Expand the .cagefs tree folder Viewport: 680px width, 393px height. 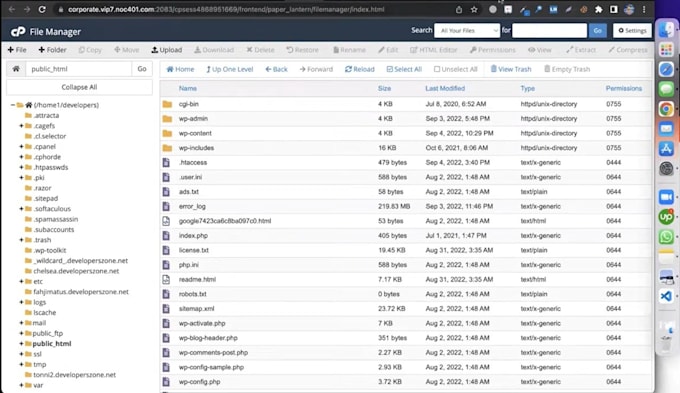pos(21,126)
